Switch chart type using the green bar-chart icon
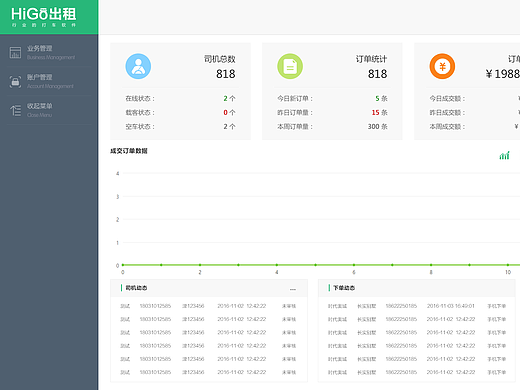This screenshot has width=520, height=390. tap(504, 155)
